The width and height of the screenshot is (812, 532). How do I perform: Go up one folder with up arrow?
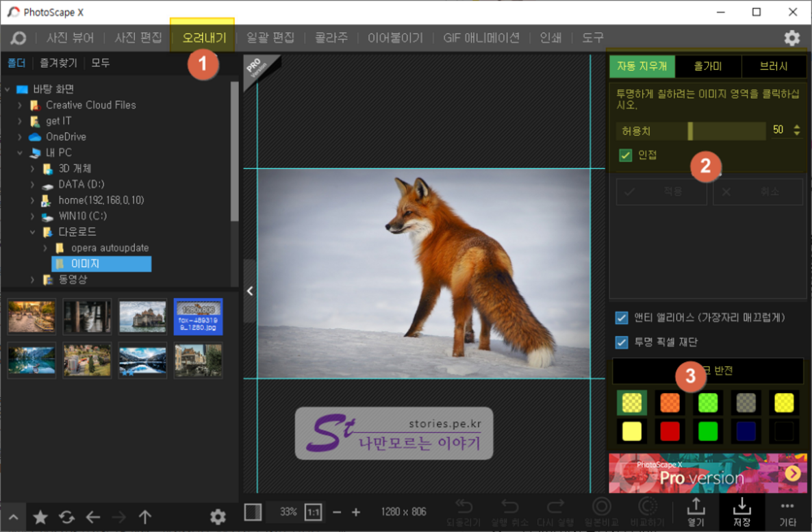[x=145, y=518]
